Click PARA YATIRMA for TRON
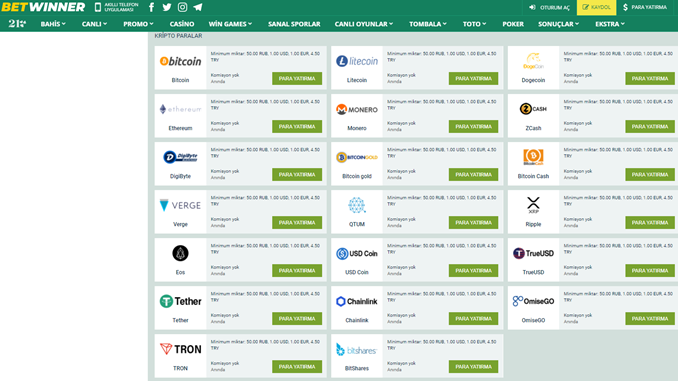This screenshot has width=678, height=381. click(x=297, y=366)
